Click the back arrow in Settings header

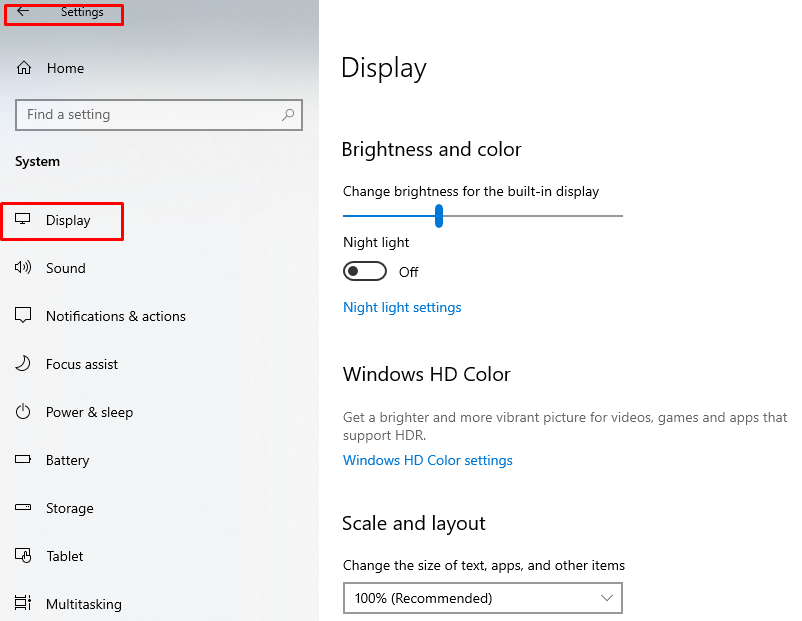pyautogui.click(x=23, y=11)
